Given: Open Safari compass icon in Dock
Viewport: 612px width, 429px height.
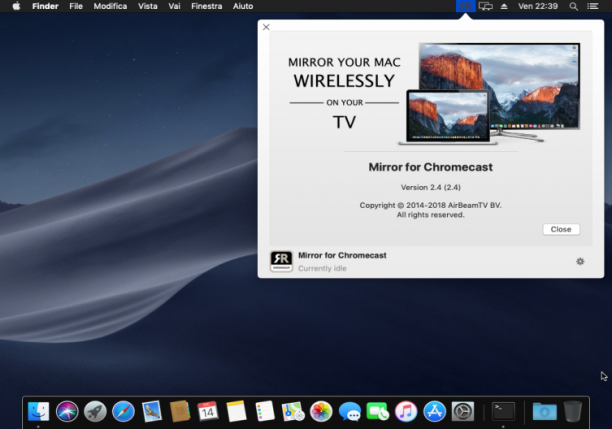Looking at the screenshot, I should [x=123, y=411].
